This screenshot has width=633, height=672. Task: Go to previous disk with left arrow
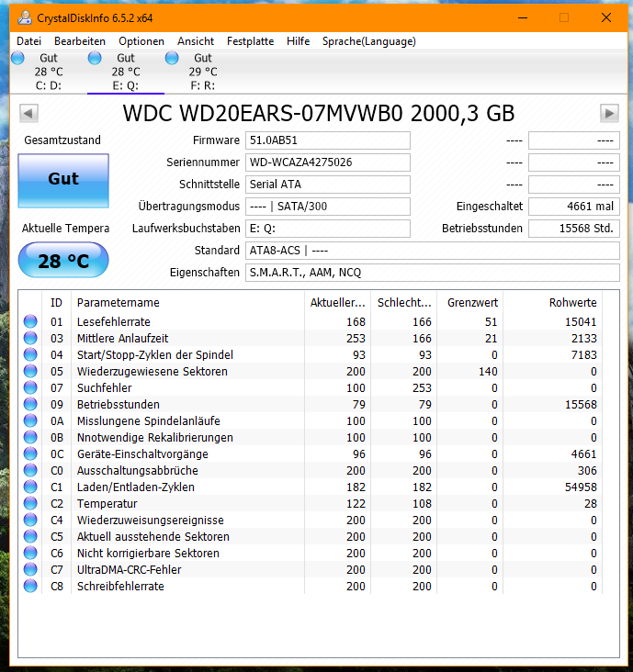click(x=28, y=114)
